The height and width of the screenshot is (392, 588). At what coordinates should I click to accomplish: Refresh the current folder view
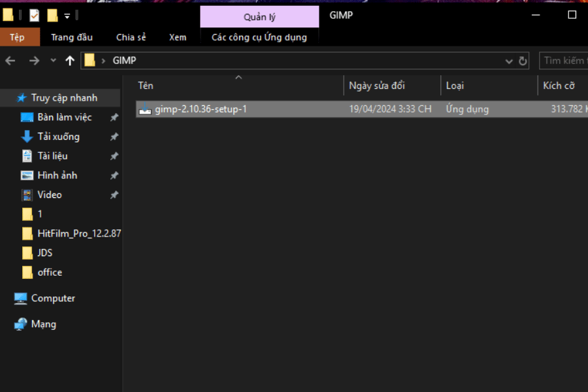coord(523,61)
